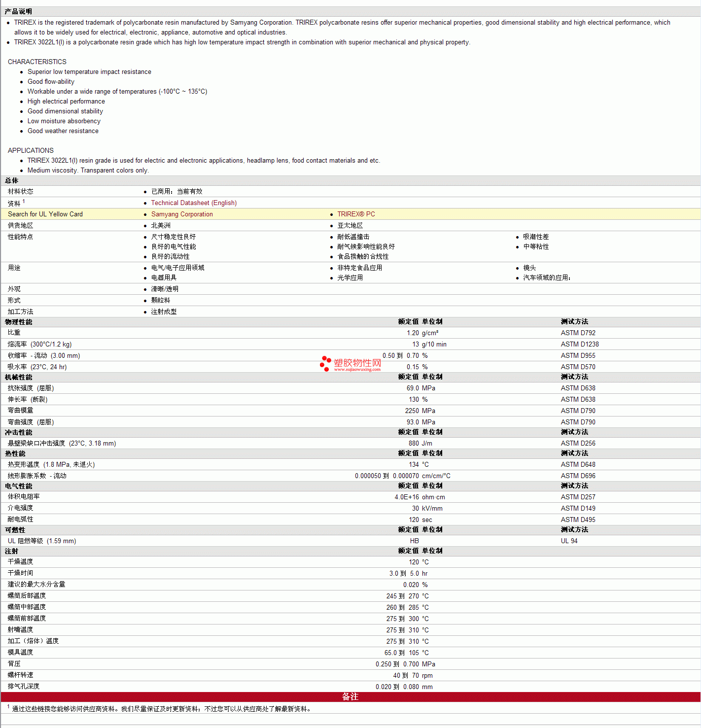Viewport: 701px width, 728px height.
Task: Select the "亚太地区" region entry
Action: [x=350, y=226]
